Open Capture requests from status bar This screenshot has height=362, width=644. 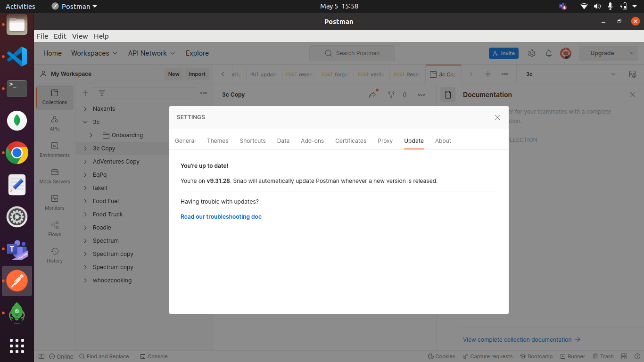487,356
